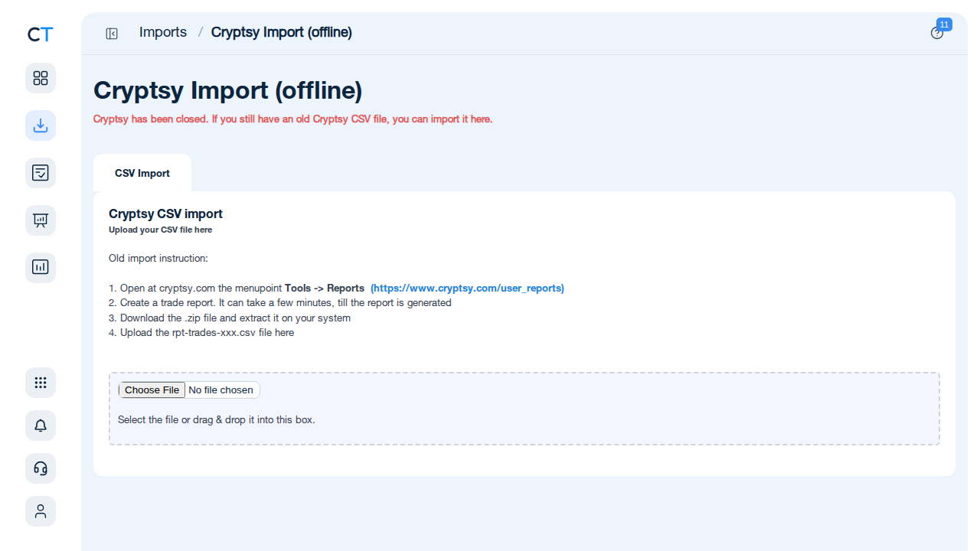
Task: Click 'Old import instruction:' text
Action: click(158, 259)
